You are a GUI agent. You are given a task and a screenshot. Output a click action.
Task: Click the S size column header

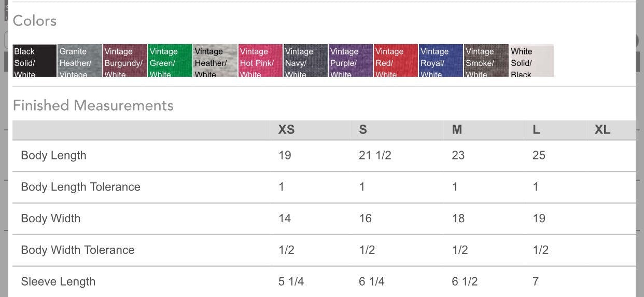(363, 130)
